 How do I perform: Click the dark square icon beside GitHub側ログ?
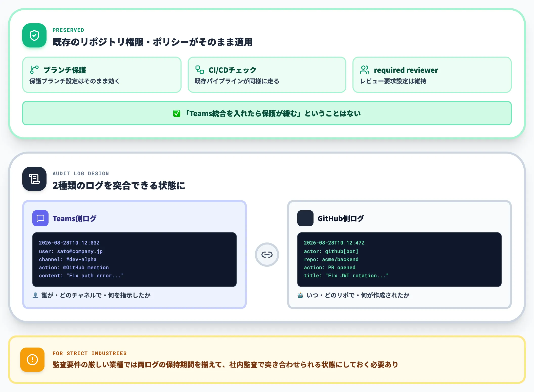(x=305, y=218)
